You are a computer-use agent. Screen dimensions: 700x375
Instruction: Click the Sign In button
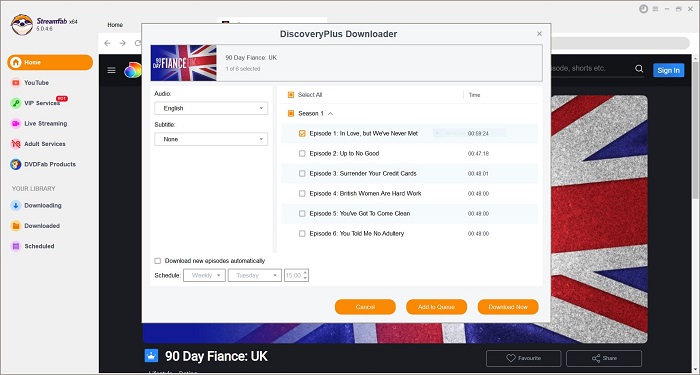668,70
